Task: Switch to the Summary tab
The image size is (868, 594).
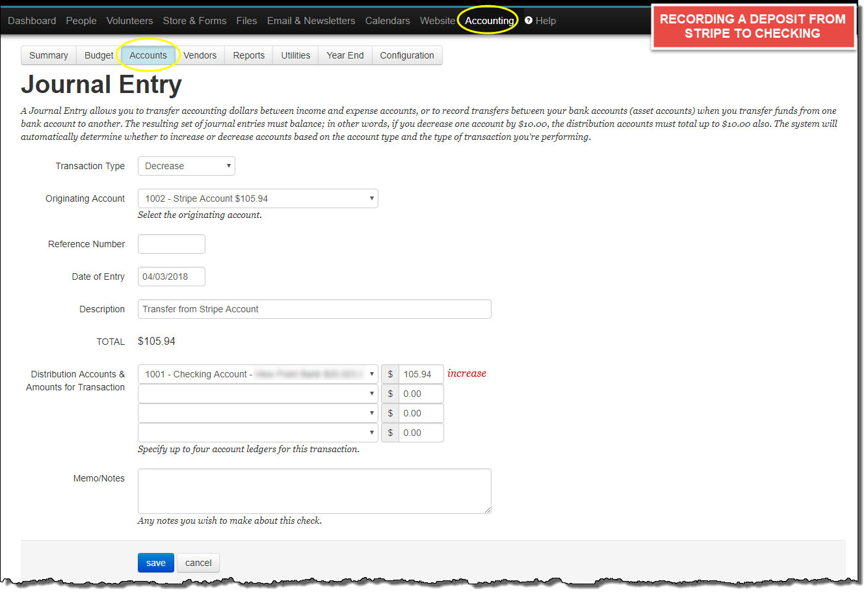Action: click(49, 55)
